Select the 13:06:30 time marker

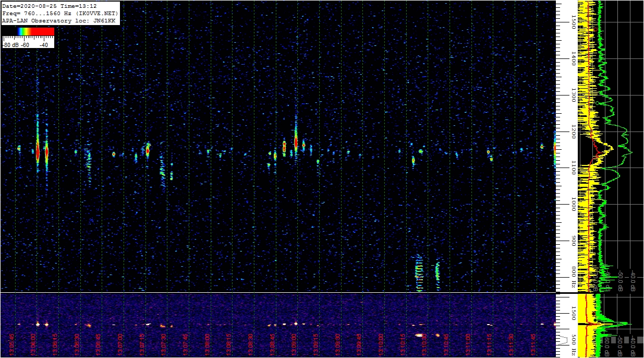click(x=77, y=344)
